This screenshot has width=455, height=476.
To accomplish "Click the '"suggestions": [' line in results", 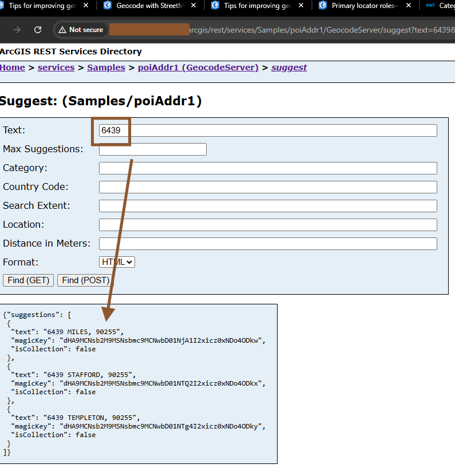I will (37, 315).
